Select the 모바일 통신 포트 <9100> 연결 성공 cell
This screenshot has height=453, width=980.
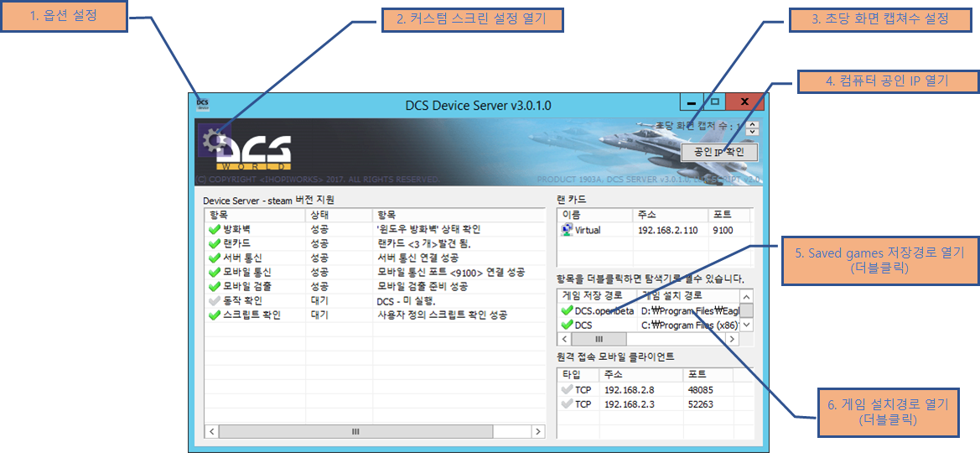[x=451, y=272]
